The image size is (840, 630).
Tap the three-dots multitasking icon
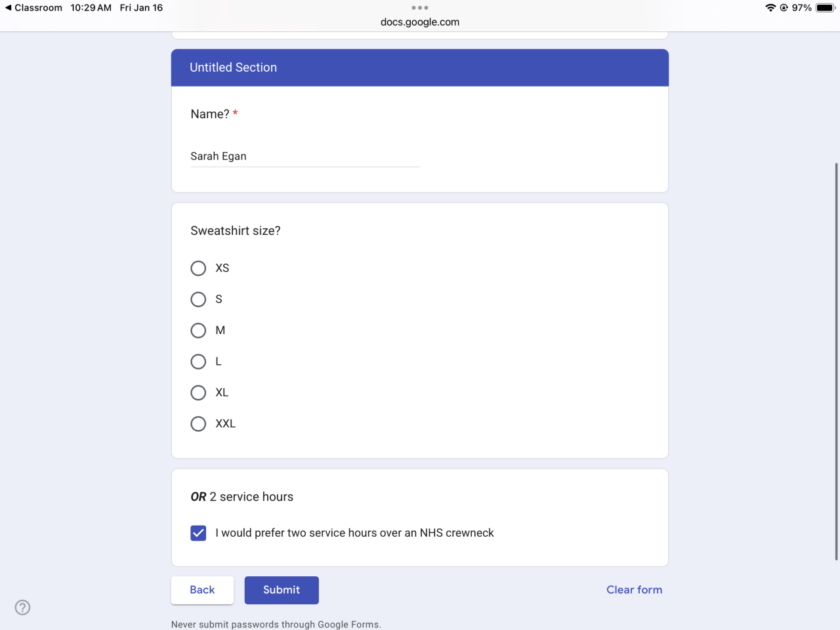click(420, 8)
